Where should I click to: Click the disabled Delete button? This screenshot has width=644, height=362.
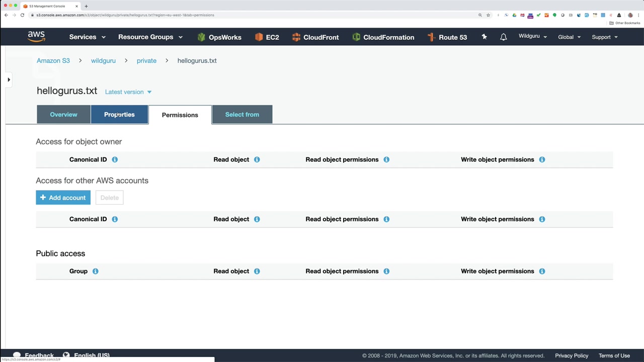(x=109, y=198)
